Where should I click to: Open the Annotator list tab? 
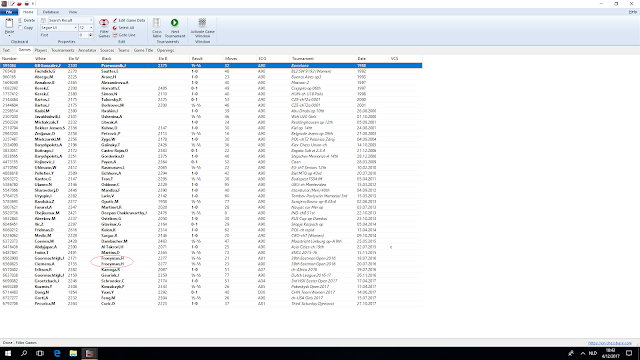pyautogui.click(x=87, y=50)
